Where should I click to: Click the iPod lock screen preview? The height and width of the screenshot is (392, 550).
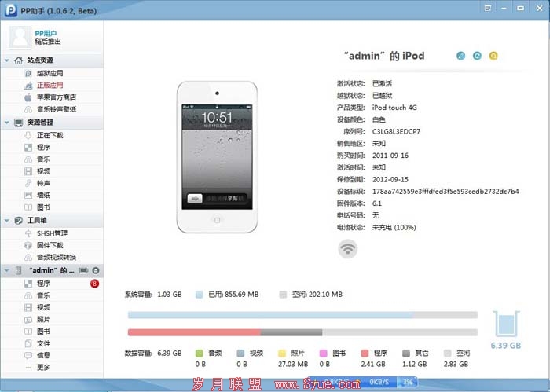pos(217,157)
